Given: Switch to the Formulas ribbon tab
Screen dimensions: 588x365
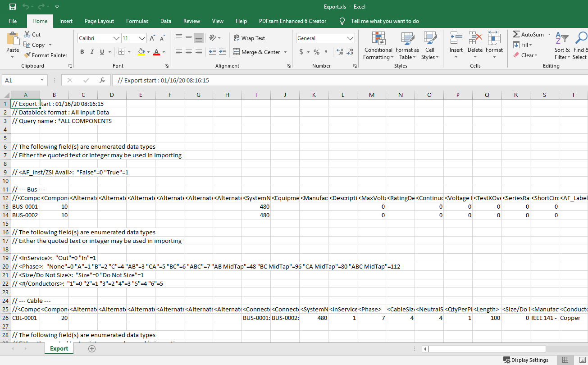Looking at the screenshot, I should 137,21.
